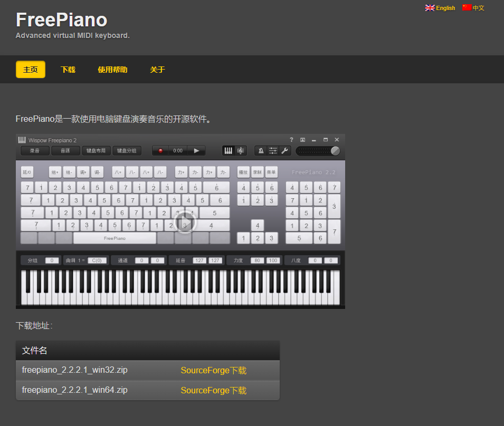The width and height of the screenshot is (504, 426).
Task: Select the treble clef score view icon
Action: click(241, 151)
